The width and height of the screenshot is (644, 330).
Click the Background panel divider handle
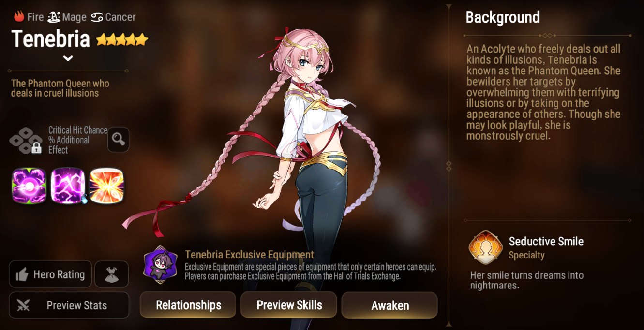click(x=449, y=167)
